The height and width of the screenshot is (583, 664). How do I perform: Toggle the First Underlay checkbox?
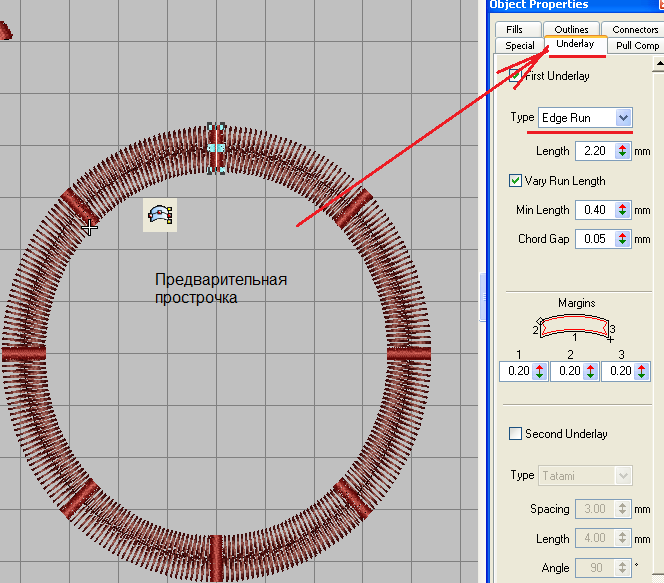click(516, 76)
